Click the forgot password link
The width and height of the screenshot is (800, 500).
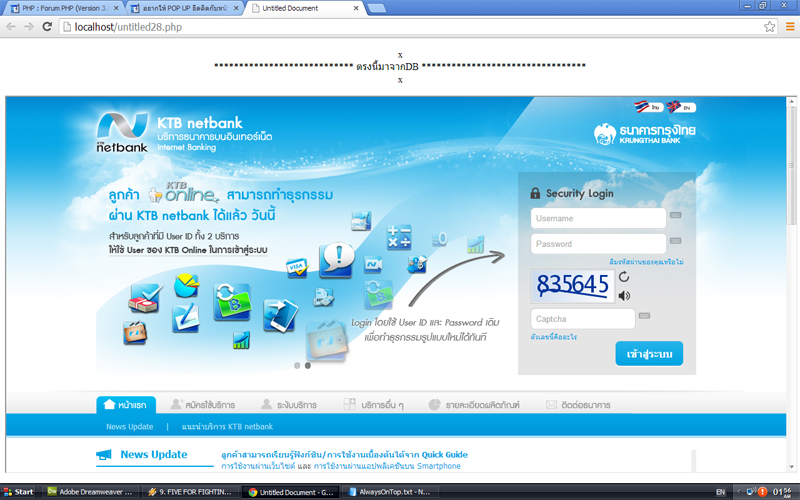point(646,262)
